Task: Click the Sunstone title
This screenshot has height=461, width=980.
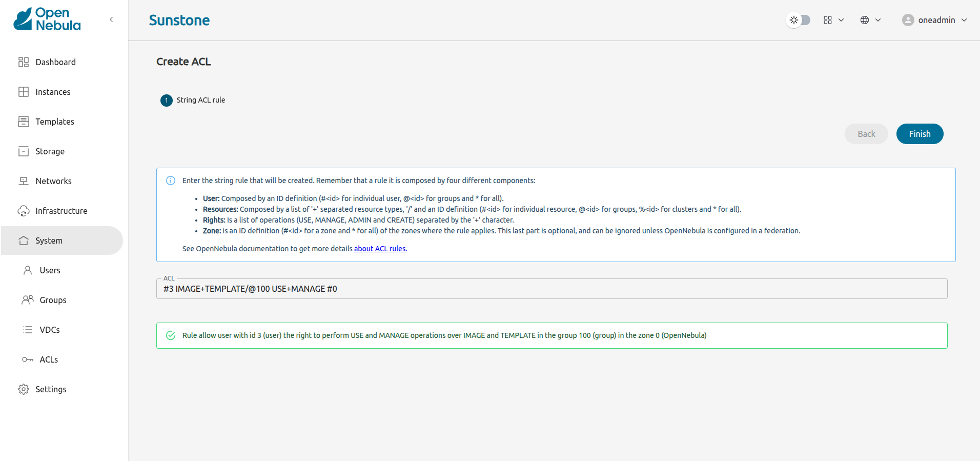Action: (179, 20)
